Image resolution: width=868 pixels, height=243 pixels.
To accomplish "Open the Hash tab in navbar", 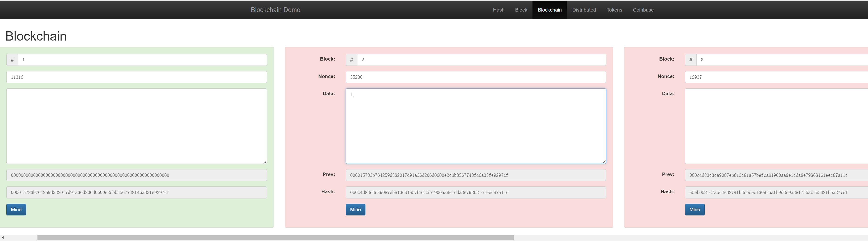I will (498, 10).
